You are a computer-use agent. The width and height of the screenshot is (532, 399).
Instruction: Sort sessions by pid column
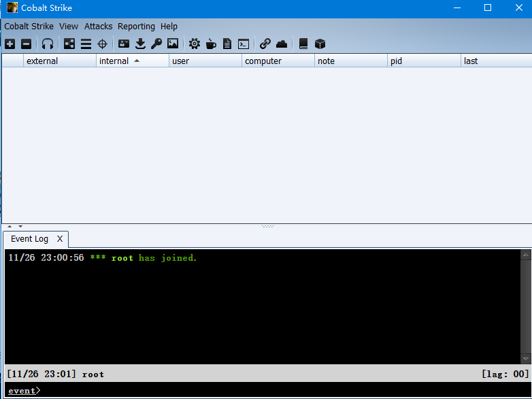[x=424, y=61]
